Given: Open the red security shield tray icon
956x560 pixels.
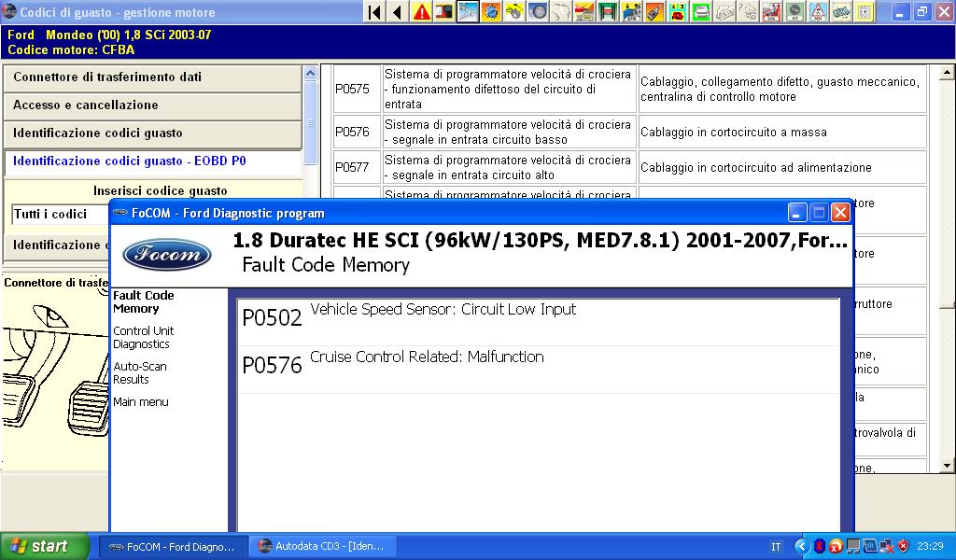Looking at the screenshot, I should (904, 546).
